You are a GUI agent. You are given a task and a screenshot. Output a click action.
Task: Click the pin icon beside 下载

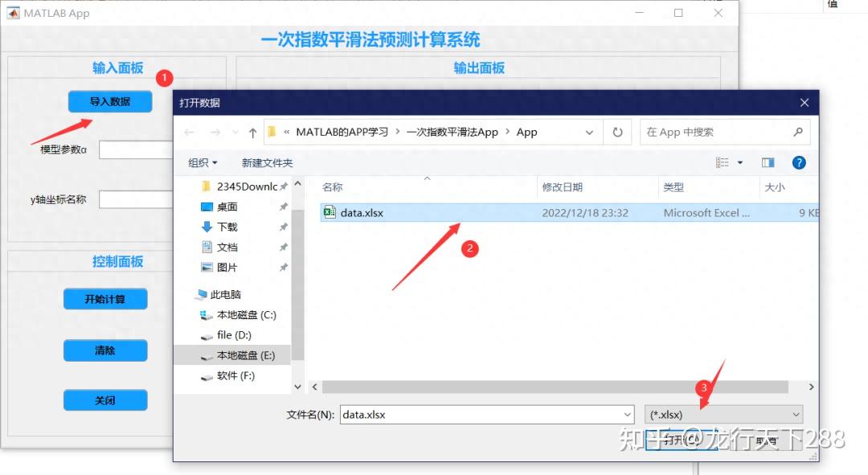pos(284,227)
